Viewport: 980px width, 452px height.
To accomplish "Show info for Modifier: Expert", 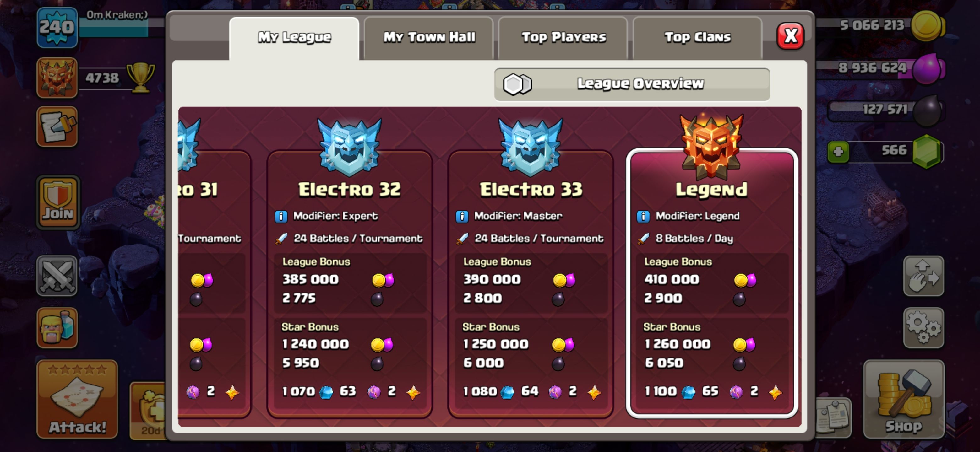I will tap(281, 216).
